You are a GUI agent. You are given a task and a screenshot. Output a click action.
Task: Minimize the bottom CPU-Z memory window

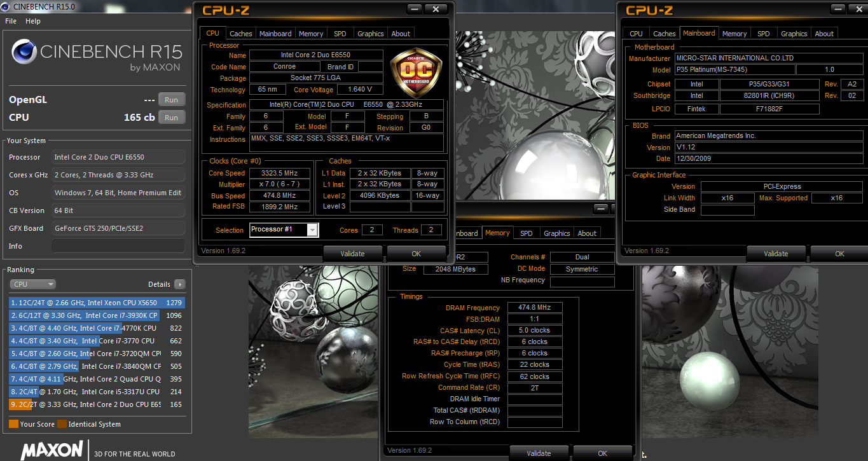pos(601,209)
